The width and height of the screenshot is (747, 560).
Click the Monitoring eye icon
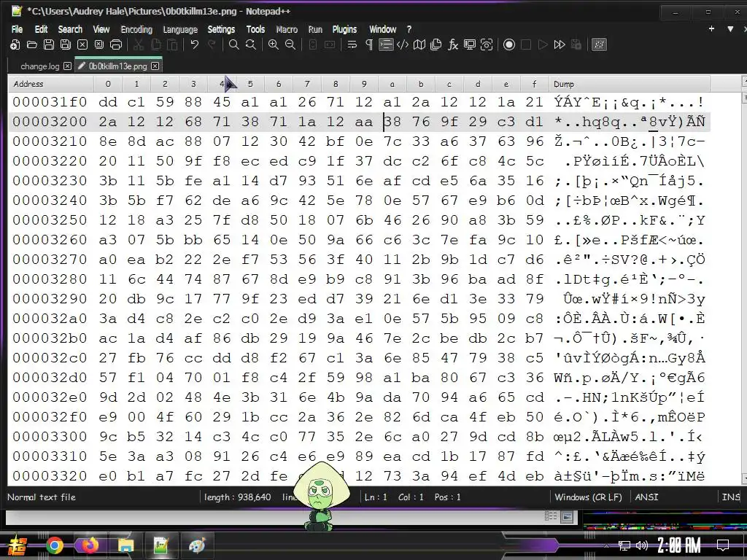coord(487,44)
